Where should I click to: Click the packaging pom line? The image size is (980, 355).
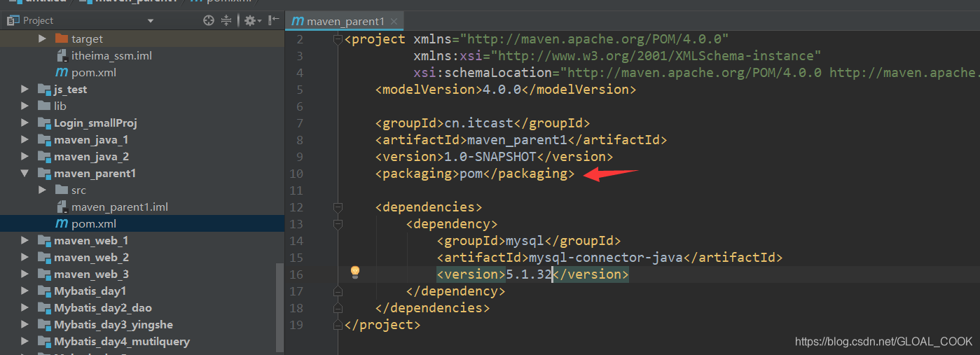[x=475, y=173]
